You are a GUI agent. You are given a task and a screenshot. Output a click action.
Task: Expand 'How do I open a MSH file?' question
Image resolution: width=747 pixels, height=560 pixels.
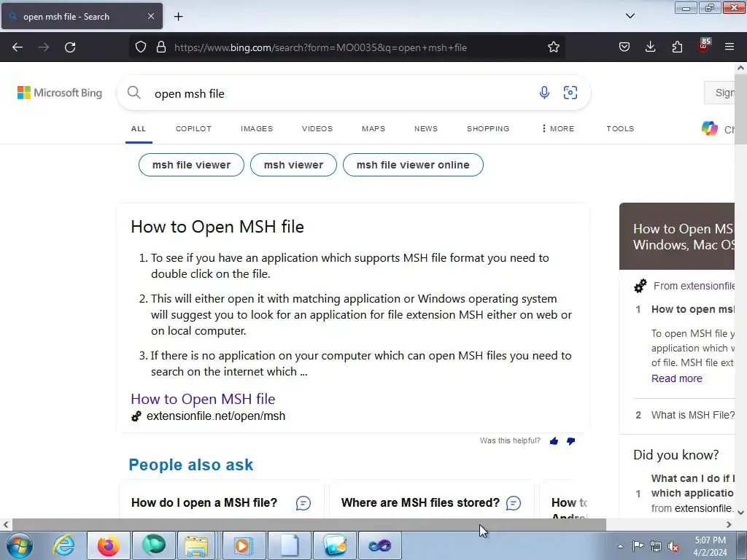coord(204,503)
